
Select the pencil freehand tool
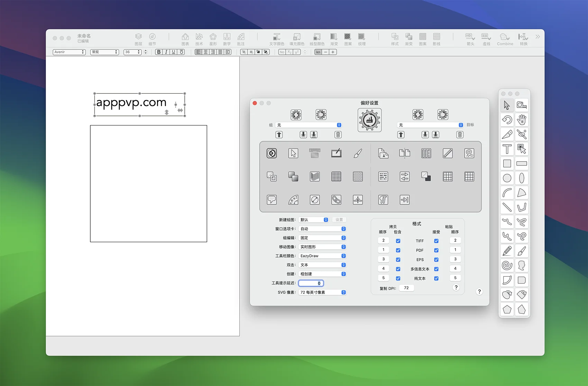pos(507,251)
